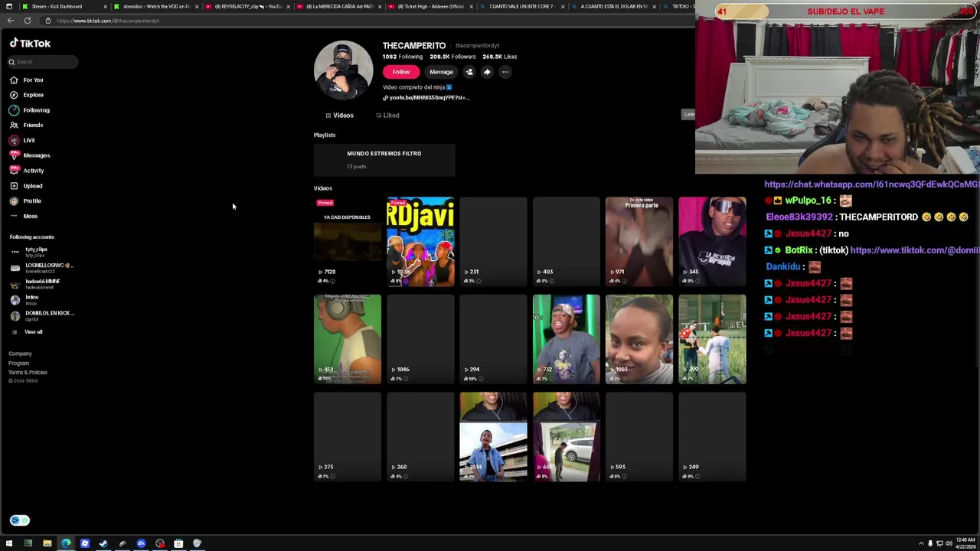This screenshot has width=980, height=551.
Task: Open the For You home icon
Action: pos(14,80)
